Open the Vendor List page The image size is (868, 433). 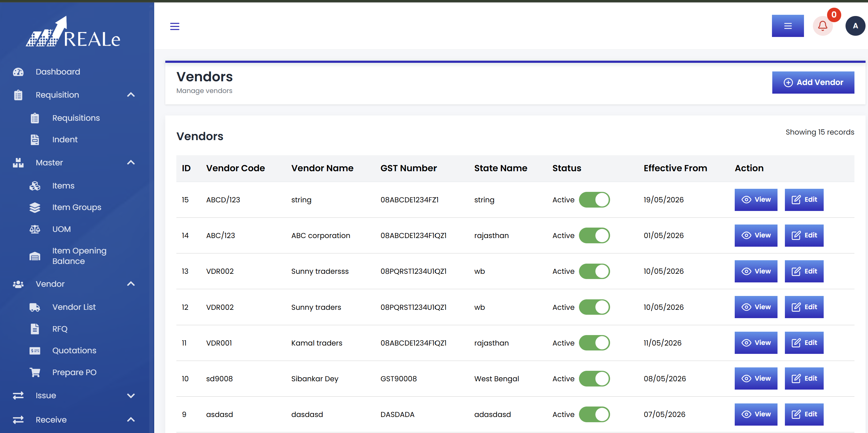[74, 307]
